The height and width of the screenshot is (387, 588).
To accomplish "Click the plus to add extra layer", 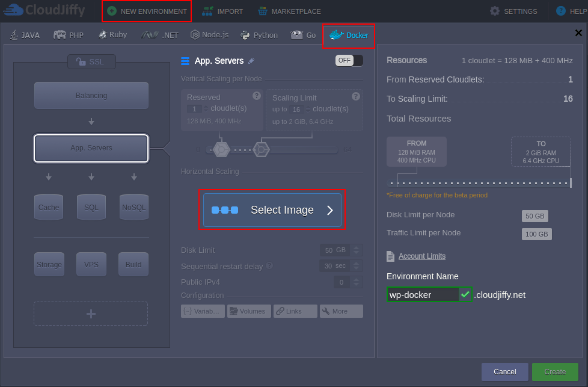I will tap(91, 314).
